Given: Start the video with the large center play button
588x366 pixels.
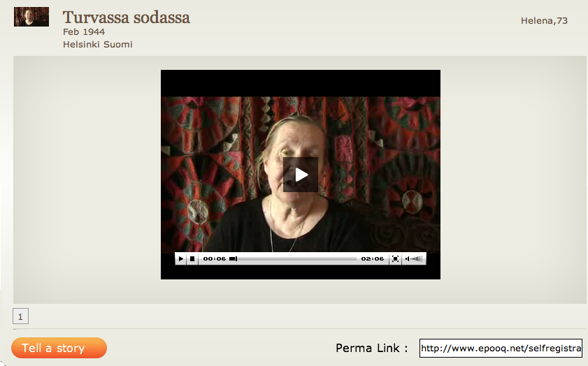Looking at the screenshot, I should (x=301, y=175).
